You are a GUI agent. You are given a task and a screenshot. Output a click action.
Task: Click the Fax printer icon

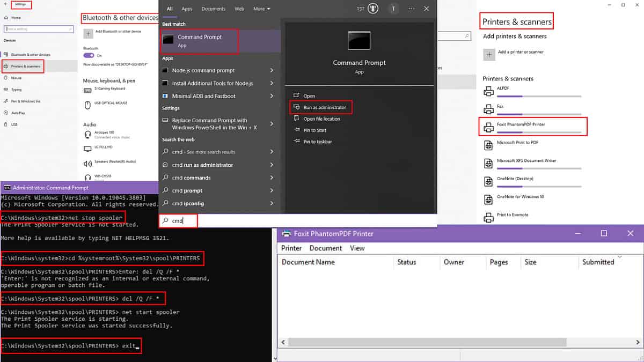tap(489, 107)
